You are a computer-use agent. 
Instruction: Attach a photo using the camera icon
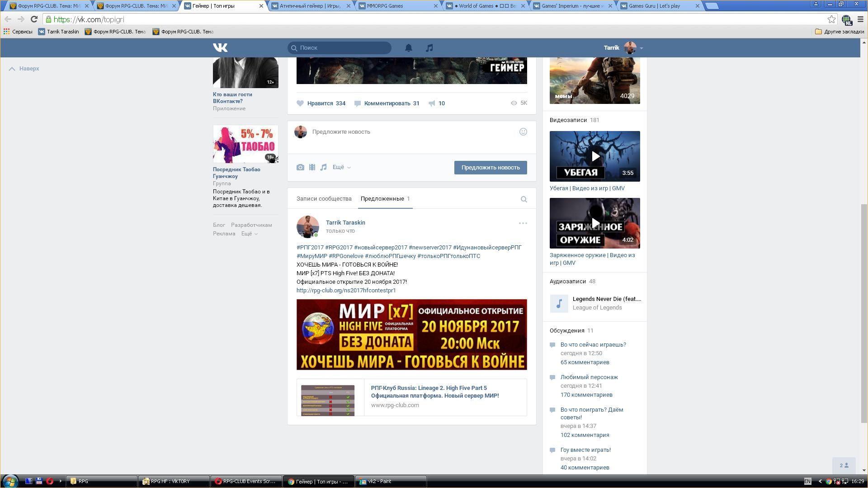coord(300,167)
